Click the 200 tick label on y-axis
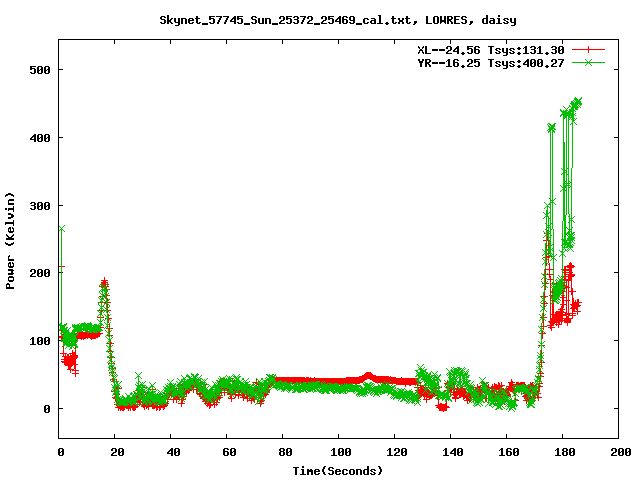 click(x=39, y=273)
